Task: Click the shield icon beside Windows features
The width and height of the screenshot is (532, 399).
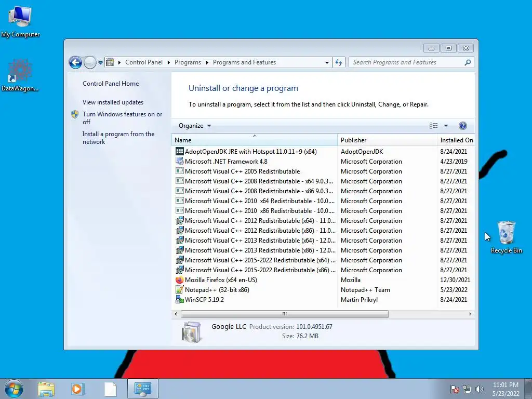Action: click(x=75, y=114)
